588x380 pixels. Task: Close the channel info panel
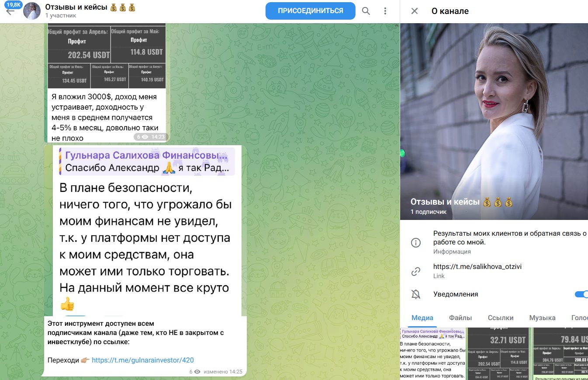pyautogui.click(x=415, y=11)
